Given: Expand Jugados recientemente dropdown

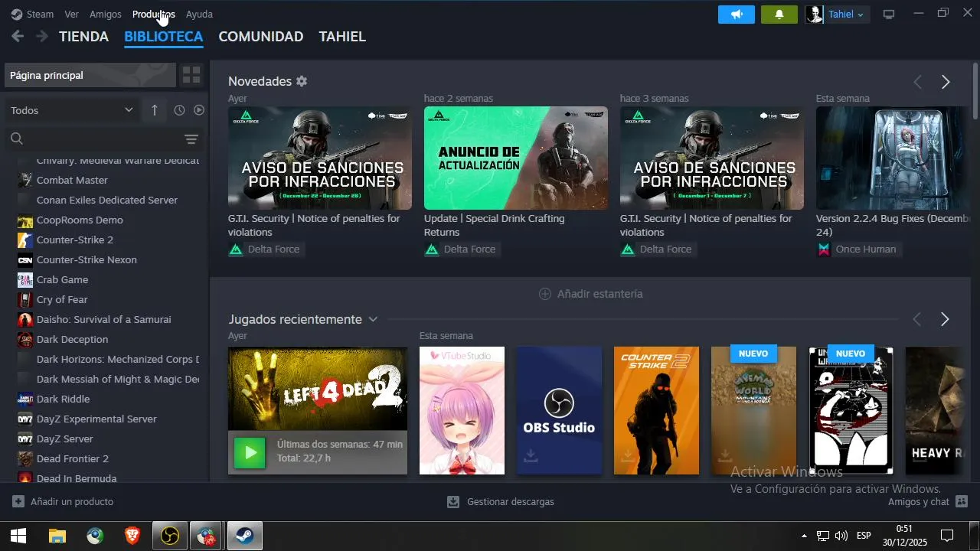Looking at the screenshot, I should pos(373,319).
